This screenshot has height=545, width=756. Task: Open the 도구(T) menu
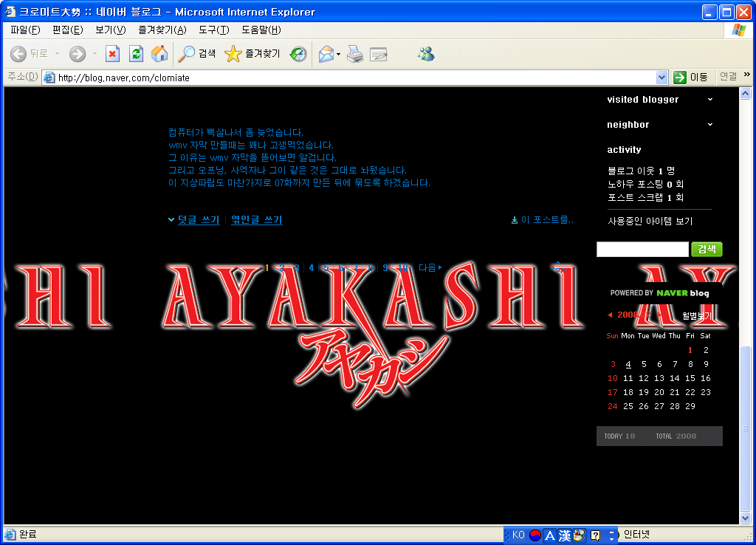click(214, 30)
